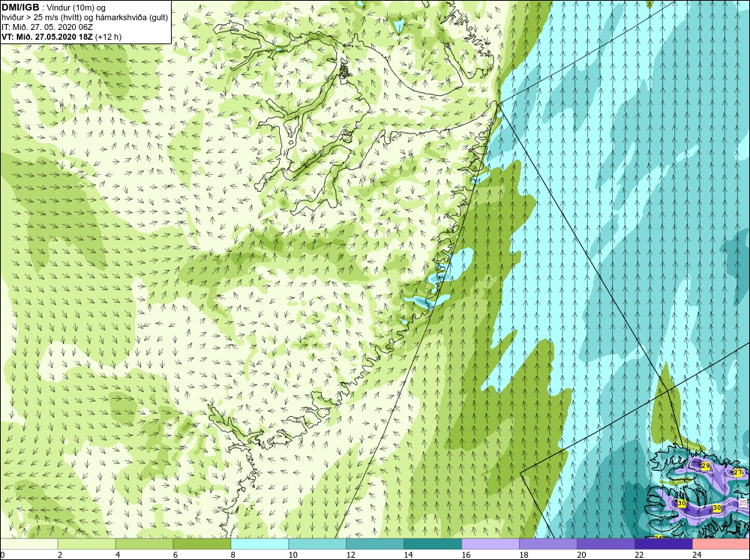
Task: Click the bold DMI/IGB title text
Action: [20, 7]
